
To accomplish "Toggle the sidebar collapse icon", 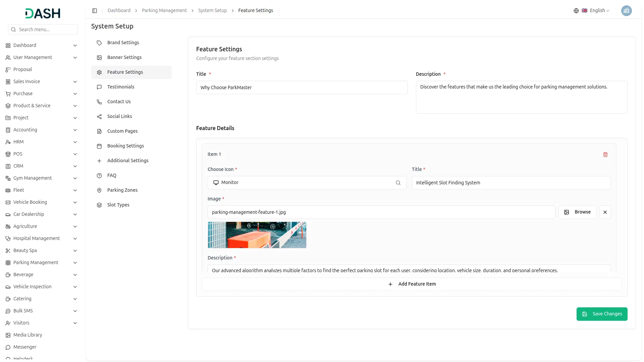I will coord(95,11).
